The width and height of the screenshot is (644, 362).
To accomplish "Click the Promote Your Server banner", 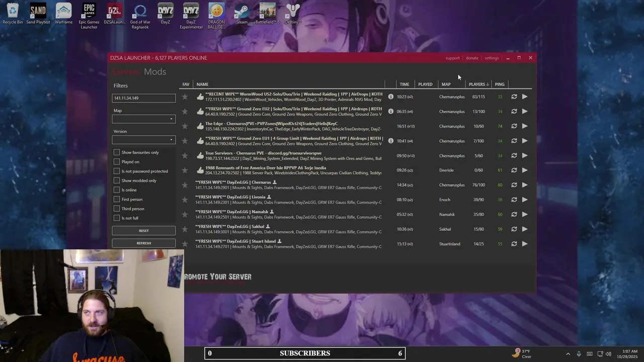I will point(217,277).
